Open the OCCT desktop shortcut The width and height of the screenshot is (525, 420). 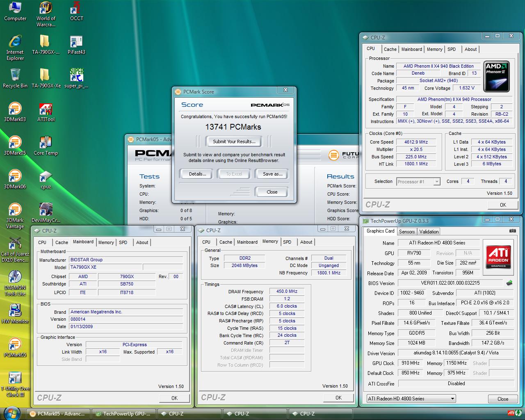point(76,11)
